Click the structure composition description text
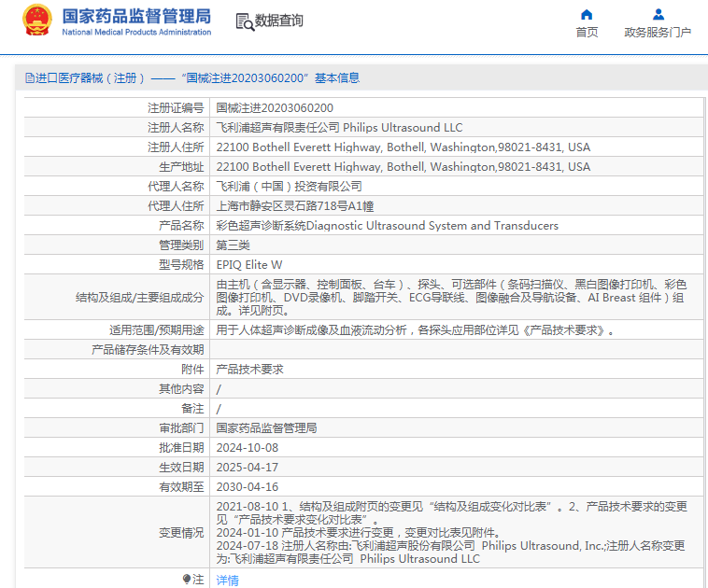The image size is (708, 588). click(451, 298)
